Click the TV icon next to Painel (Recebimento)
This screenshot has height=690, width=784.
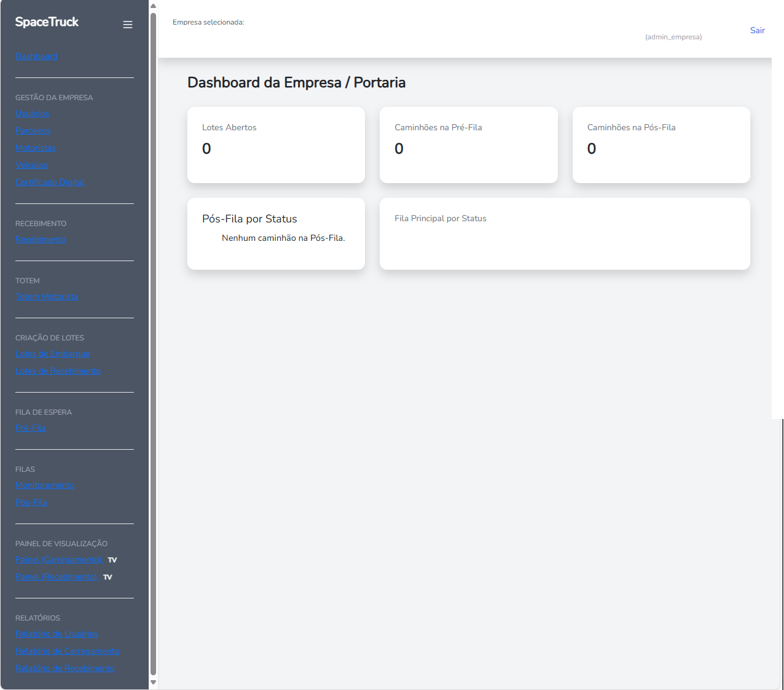click(x=108, y=576)
